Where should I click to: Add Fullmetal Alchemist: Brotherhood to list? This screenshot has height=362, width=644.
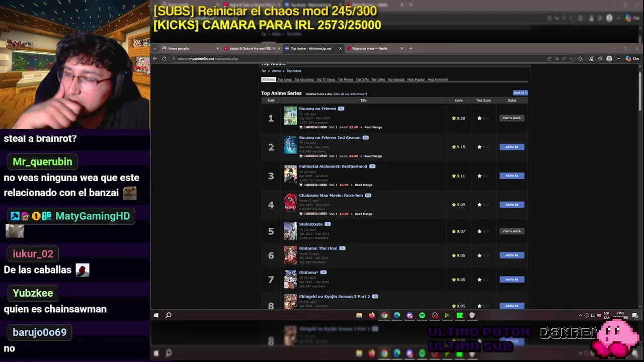(512, 176)
